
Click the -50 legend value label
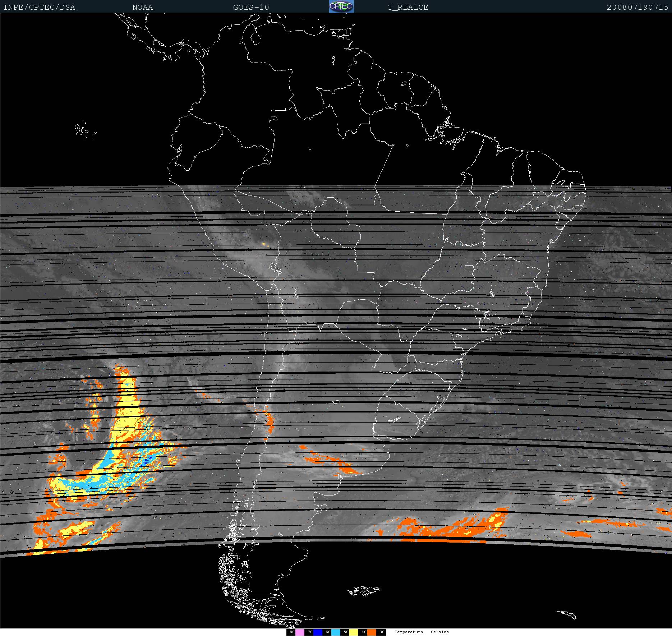coord(345,632)
